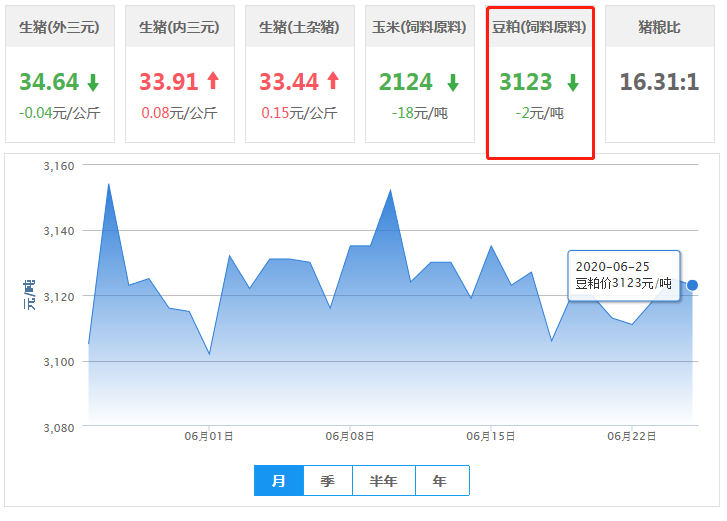Switch chart to 季 range
The height and width of the screenshot is (521, 727).
[x=328, y=481]
